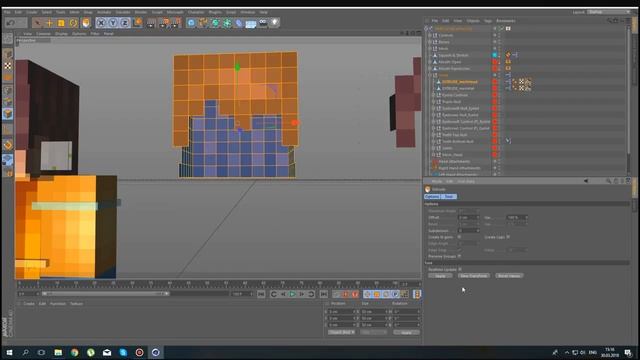Open Google Chrome from the taskbar

coord(74,352)
